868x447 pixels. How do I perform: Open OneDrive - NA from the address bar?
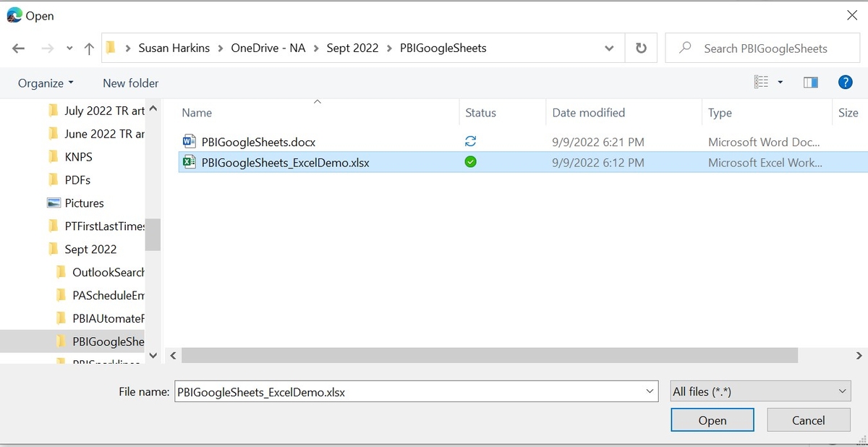tap(268, 48)
